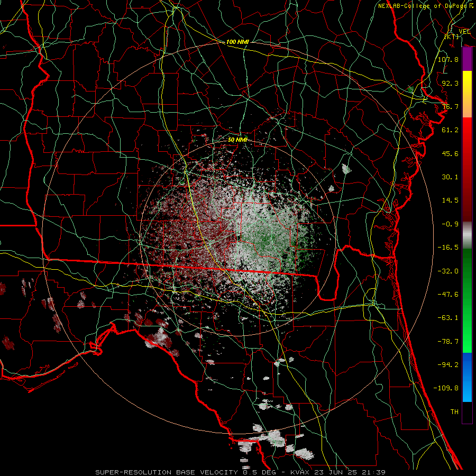This screenshot has width=476, height=476.
Task: Click the purple segment of color bar
Action: (x=467, y=59)
